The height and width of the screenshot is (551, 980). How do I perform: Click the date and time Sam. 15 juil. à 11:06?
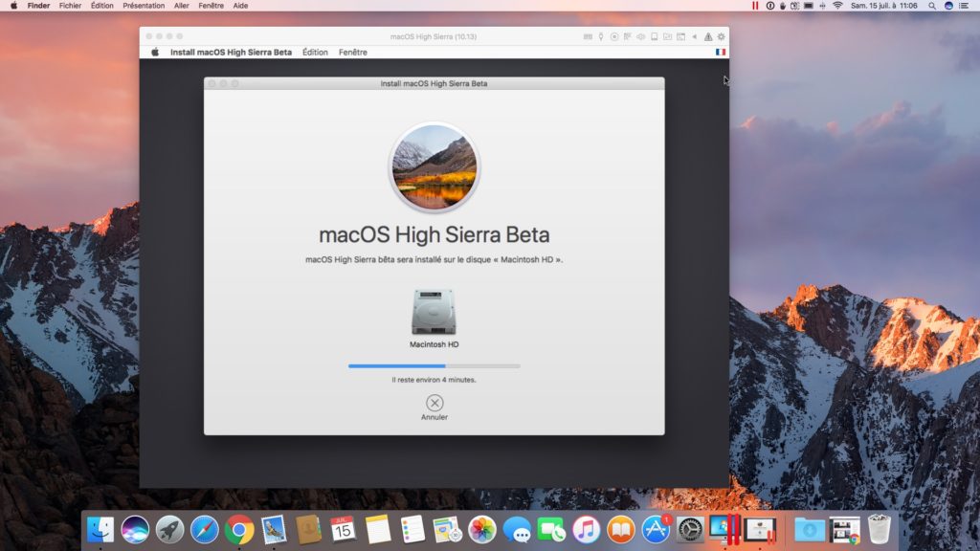click(x=883, y=6)
